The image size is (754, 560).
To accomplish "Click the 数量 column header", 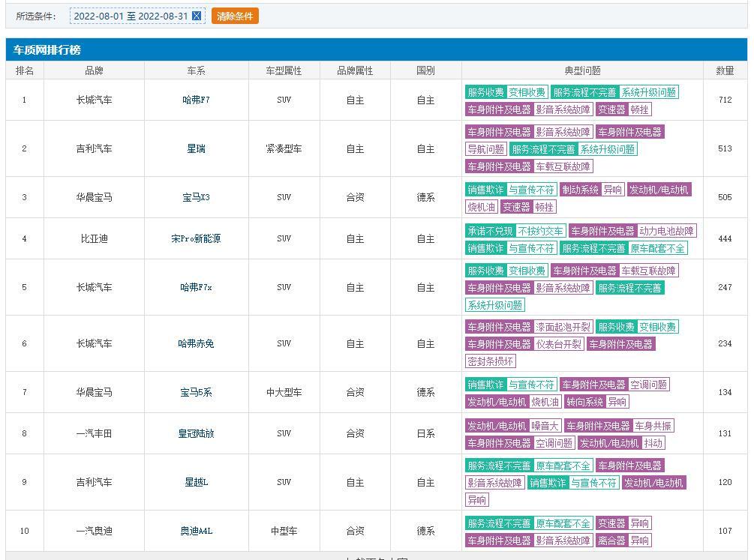I will coord(725,70).
